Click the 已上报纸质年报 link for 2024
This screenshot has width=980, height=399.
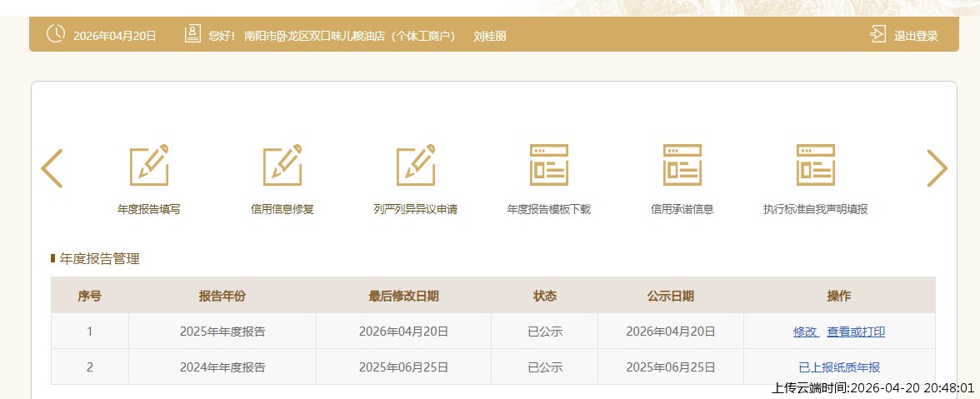[x=839, y=367]
